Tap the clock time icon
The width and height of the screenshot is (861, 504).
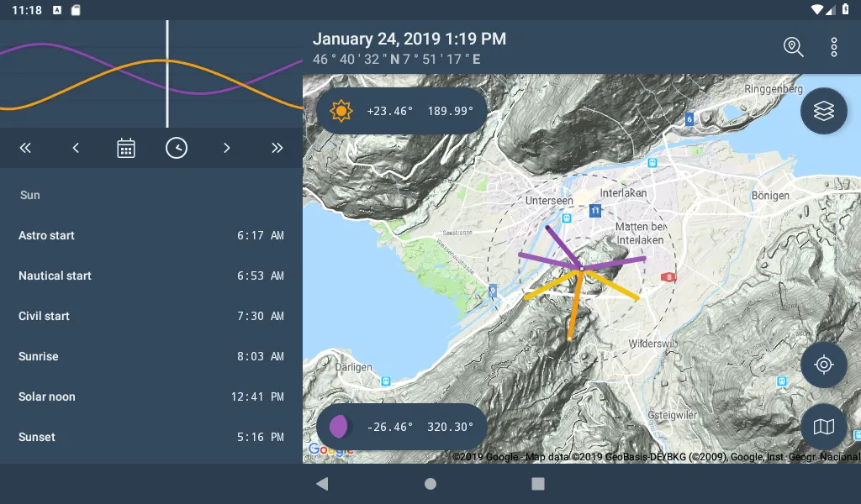[x=177, y=149]
